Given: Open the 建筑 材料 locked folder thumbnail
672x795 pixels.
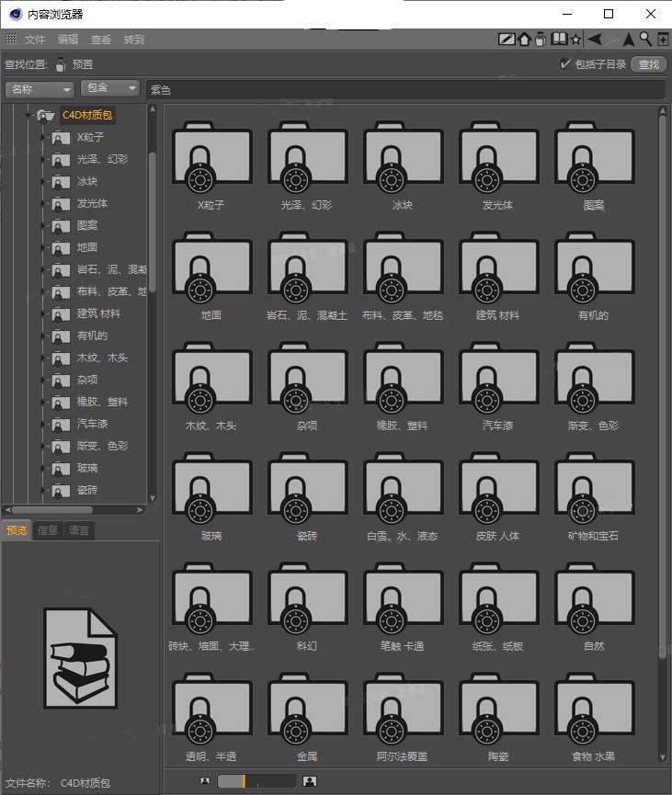Looking at the screenshot, I should coord(498,267).
